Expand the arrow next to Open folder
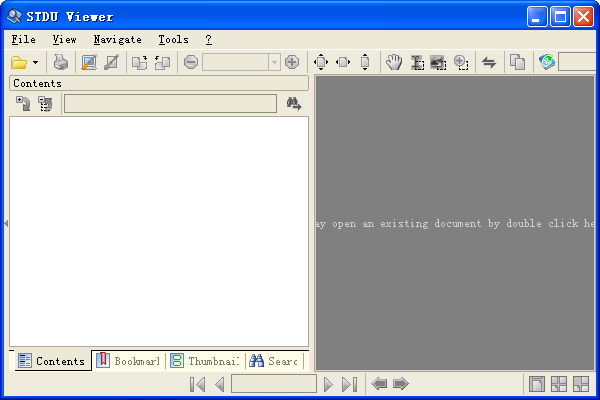The image size is (600, 400). coord(36,63)
